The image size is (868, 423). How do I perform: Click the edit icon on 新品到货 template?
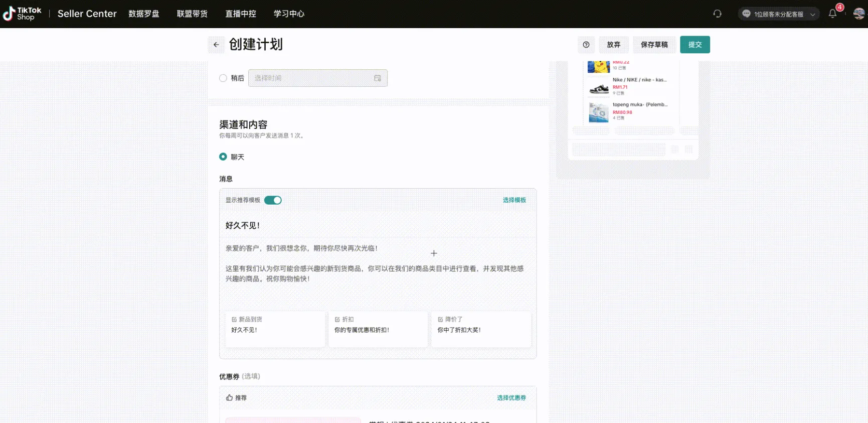coord(234,320)
